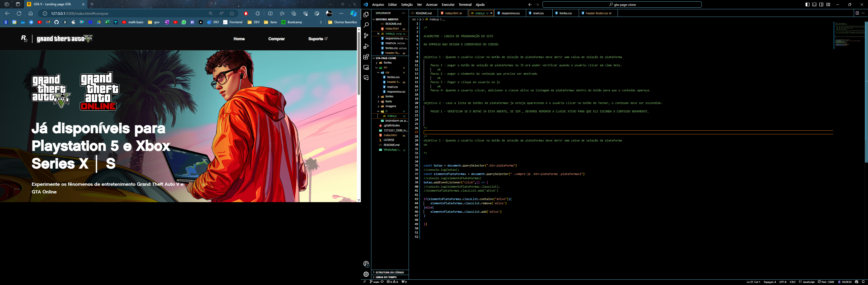This screenshot has height=285, width=868.
Task: Open editor more actions ellipsis
Action: 863,13
